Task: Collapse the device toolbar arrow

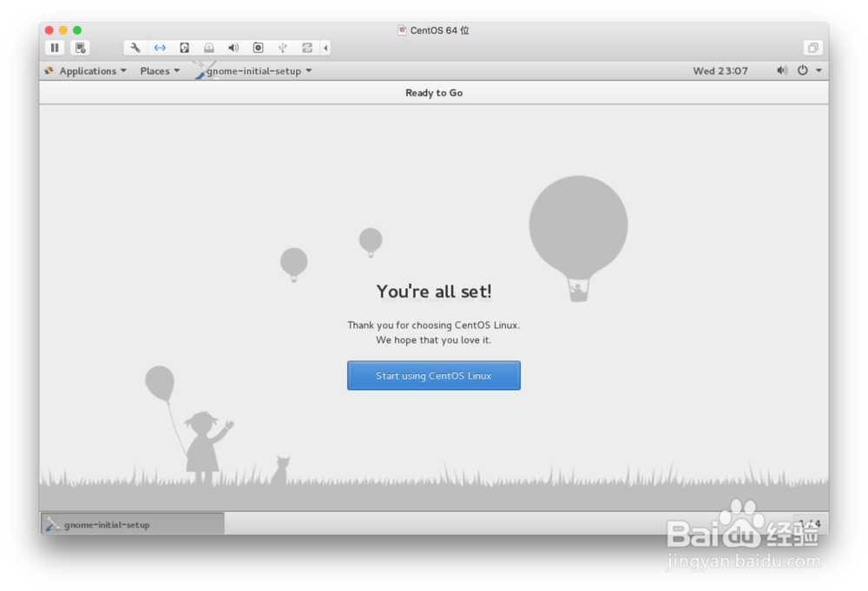Action: click(325, 48)
